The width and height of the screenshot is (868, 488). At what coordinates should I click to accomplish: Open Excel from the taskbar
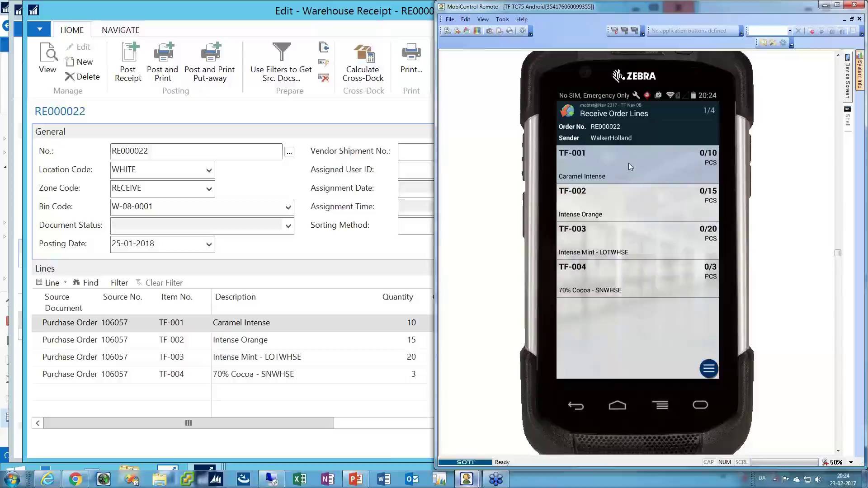pyautogui.click(x=299, y=479)
